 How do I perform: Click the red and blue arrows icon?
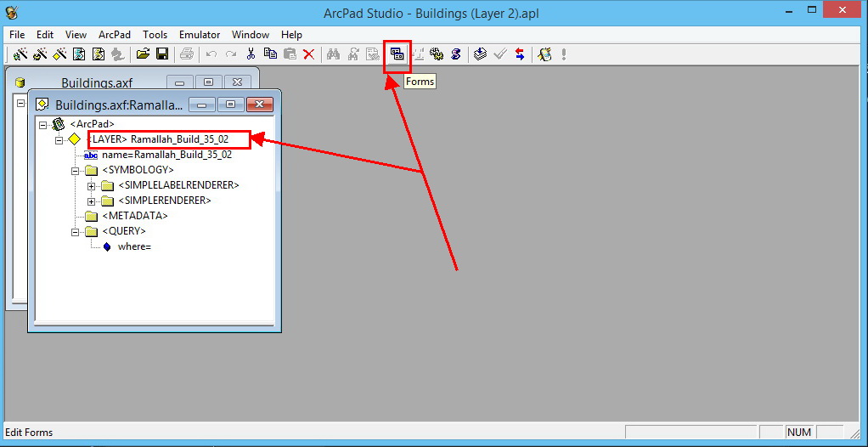click(519, 54)
